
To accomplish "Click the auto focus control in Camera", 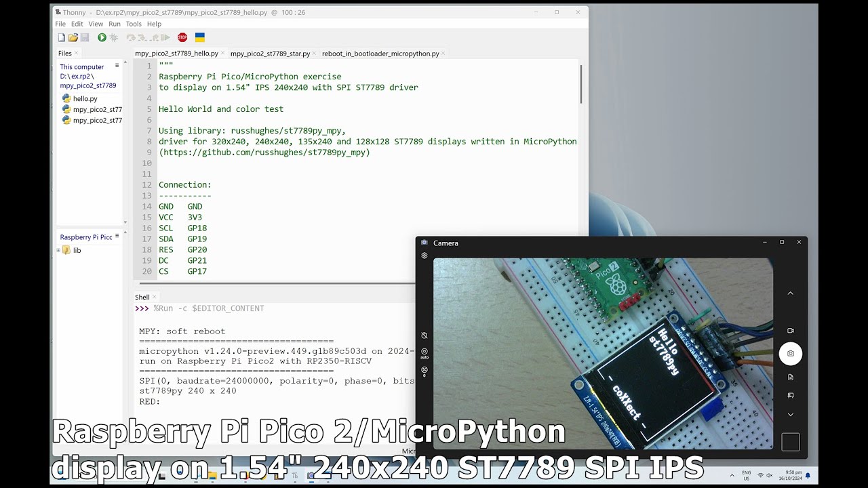I will tap(425, 353).
